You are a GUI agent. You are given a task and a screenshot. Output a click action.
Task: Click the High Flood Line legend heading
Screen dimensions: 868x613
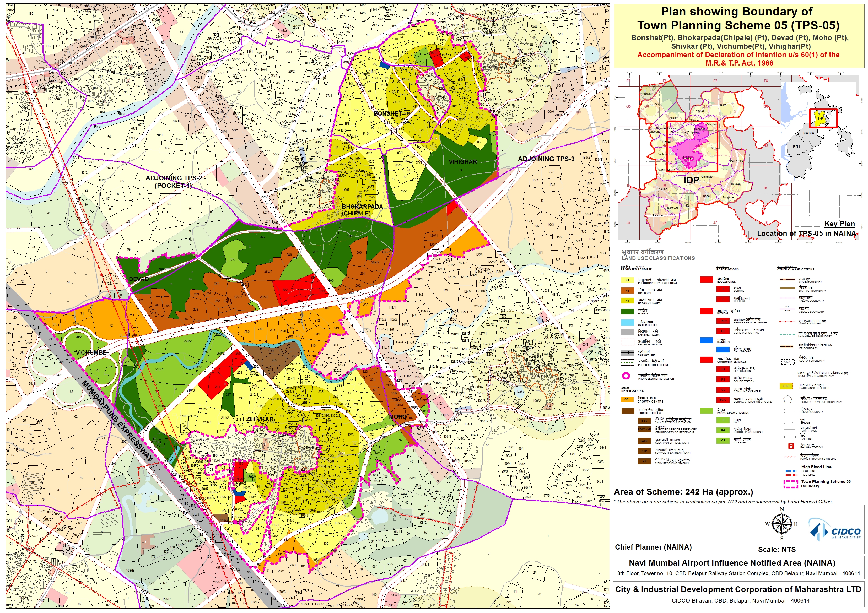tap(816, 467)
